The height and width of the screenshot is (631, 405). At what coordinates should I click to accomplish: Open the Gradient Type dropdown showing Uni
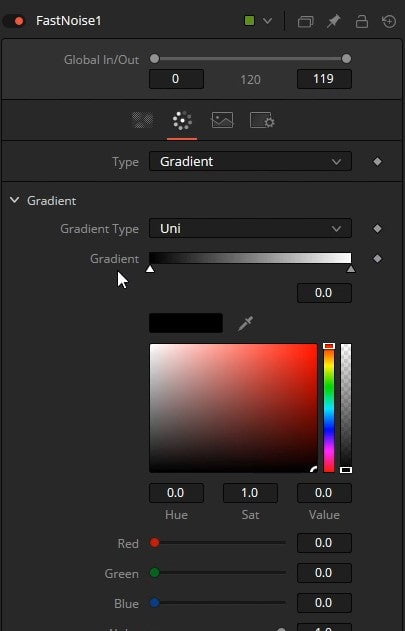[x=250, y=229]
